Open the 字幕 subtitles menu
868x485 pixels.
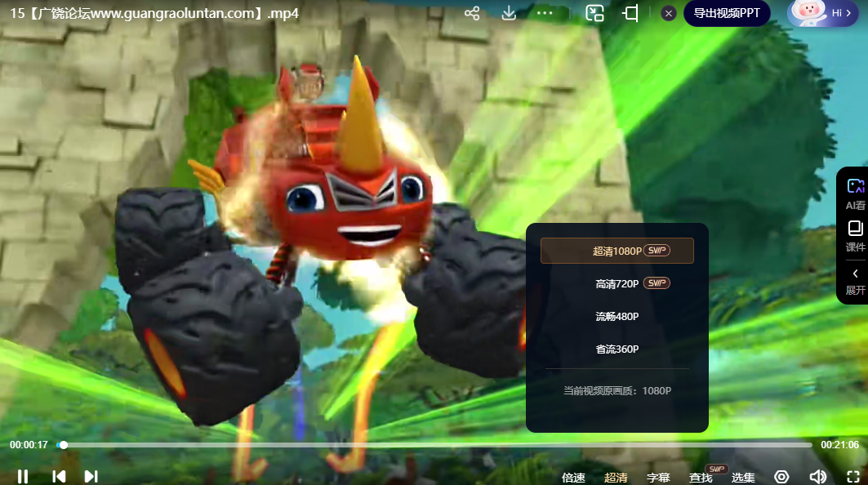coord(658,478)
